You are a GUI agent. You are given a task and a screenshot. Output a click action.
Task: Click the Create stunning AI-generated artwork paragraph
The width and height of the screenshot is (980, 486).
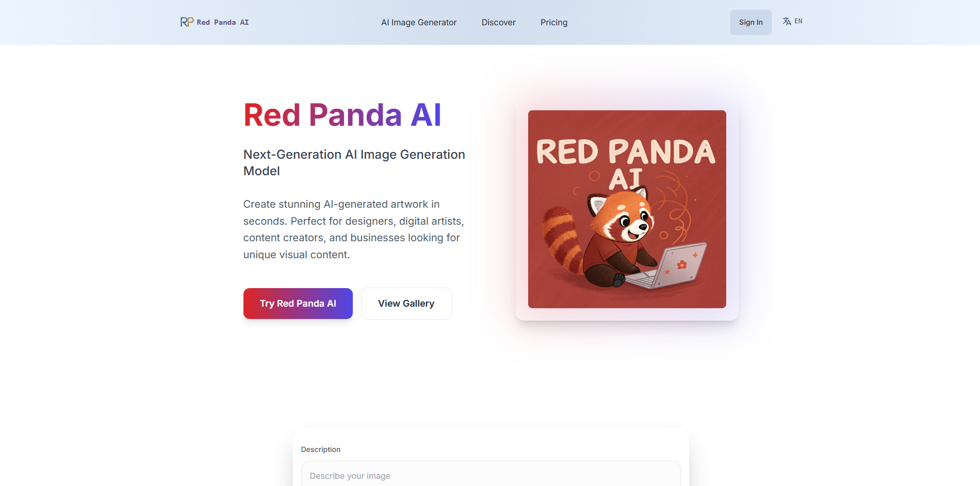[353, 229]
